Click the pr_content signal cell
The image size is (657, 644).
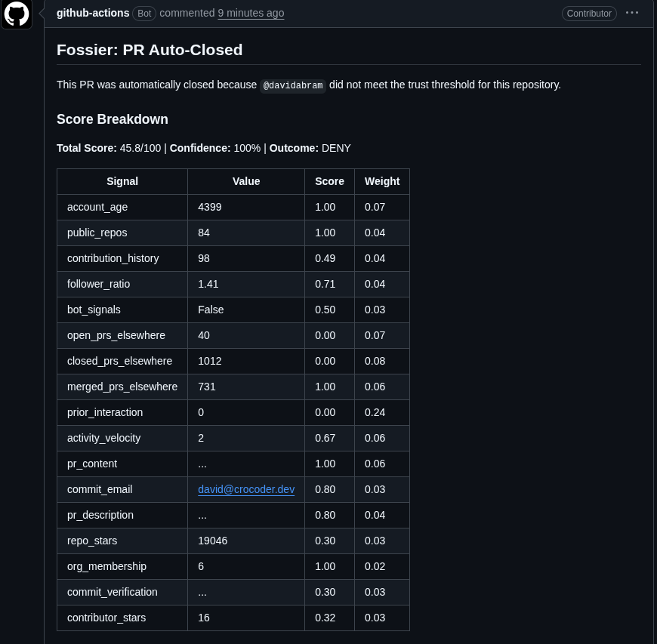click(122, 464)
